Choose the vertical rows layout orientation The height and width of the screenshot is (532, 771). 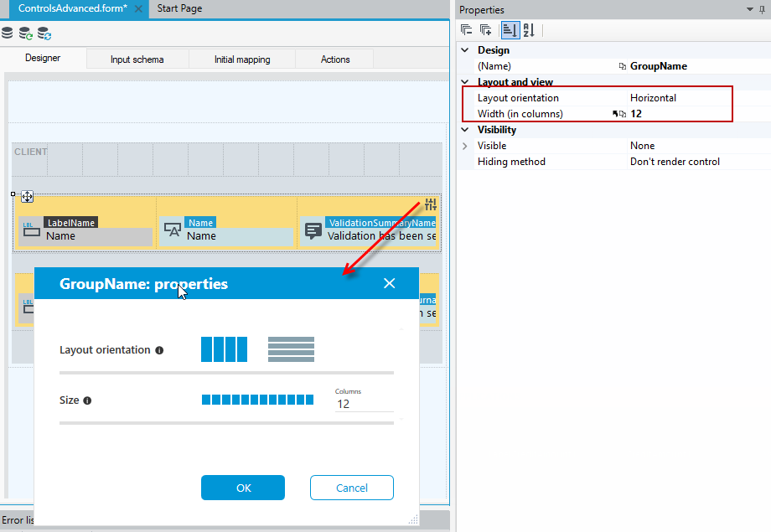click(291, 349)
